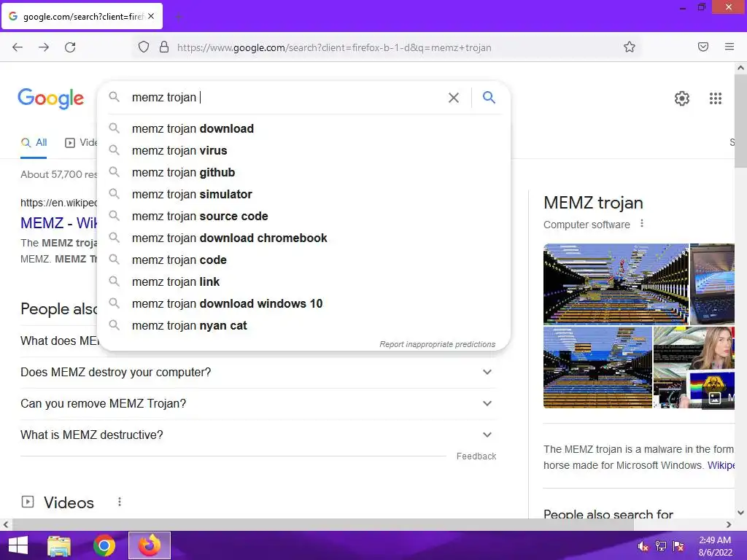
Task: Open Windows Start menu
Action: tap(18, 545)
